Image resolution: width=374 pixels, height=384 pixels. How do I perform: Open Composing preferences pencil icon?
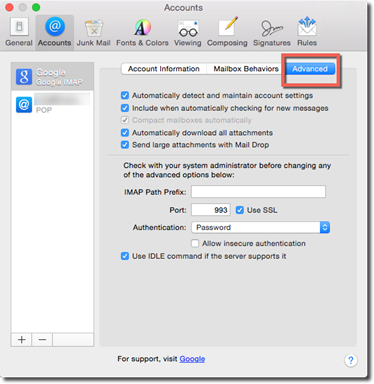click(x=227, y=32)
